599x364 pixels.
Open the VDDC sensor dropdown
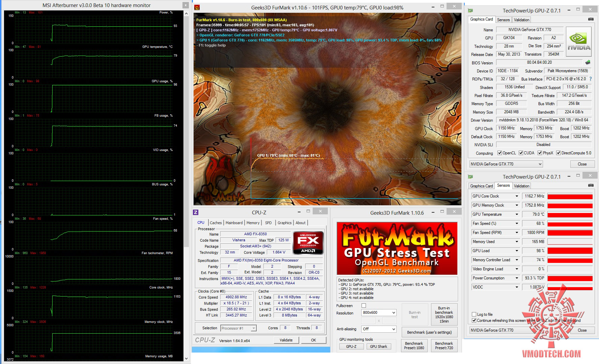516,287
